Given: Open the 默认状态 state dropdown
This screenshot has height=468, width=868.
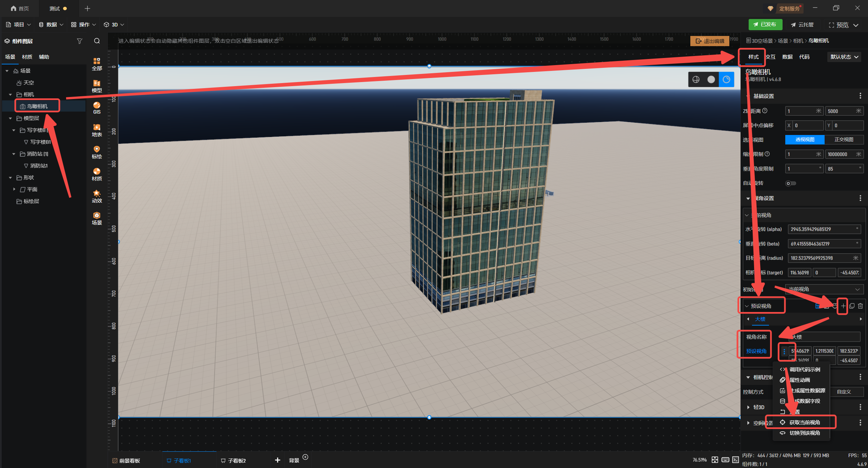Looking at the screenshot, I should pyautogui.click(x=844, y=57).
